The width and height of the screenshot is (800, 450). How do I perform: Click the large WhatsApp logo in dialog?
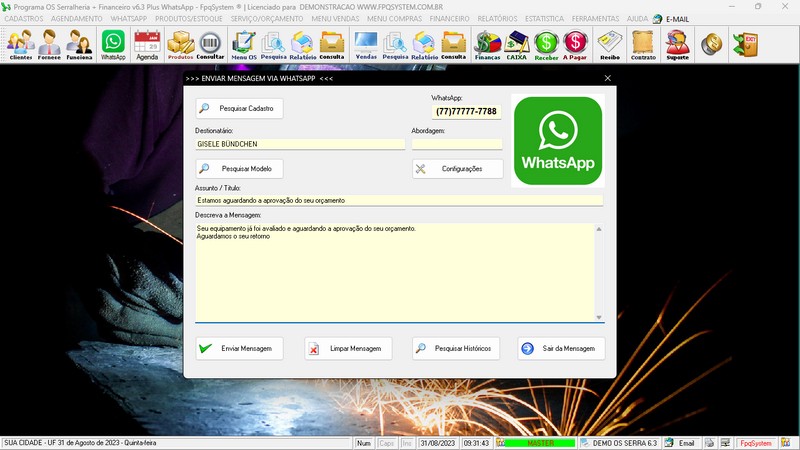(558, 140)
